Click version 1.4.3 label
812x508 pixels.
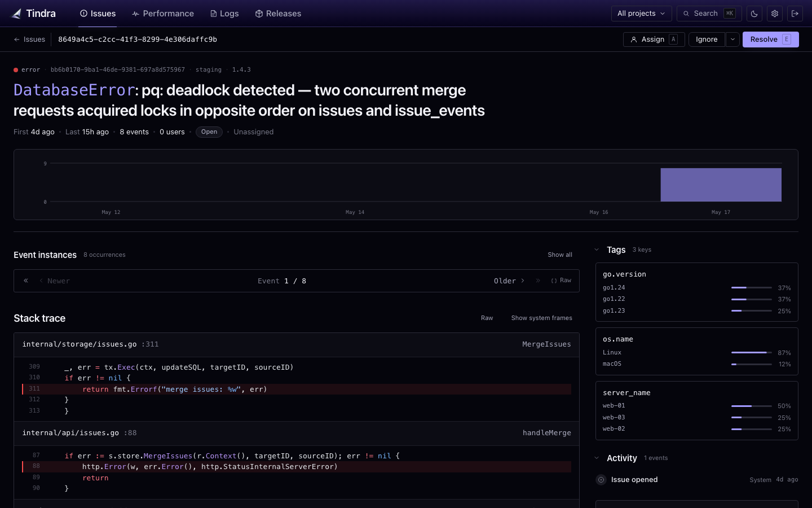pos(241,70)
